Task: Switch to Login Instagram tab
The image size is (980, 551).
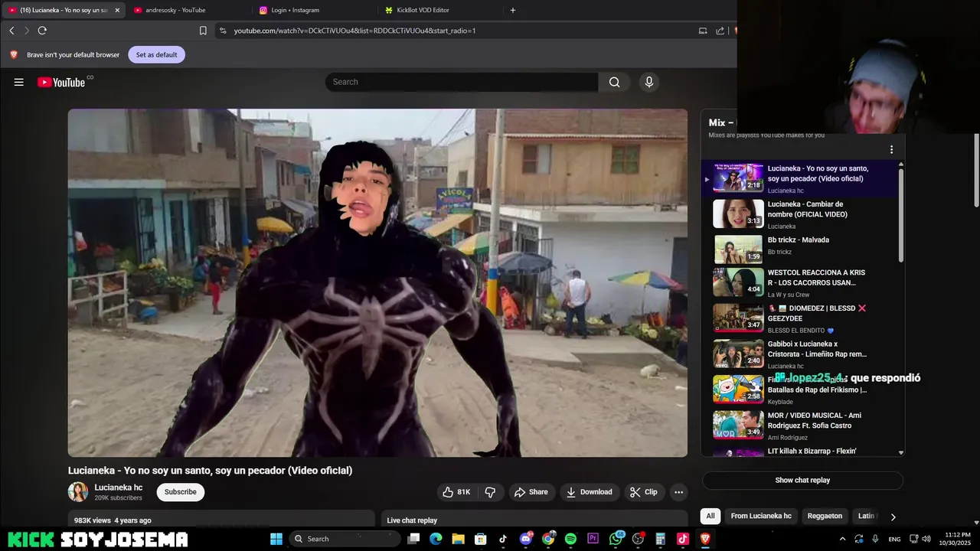Action: click(295, 10)
